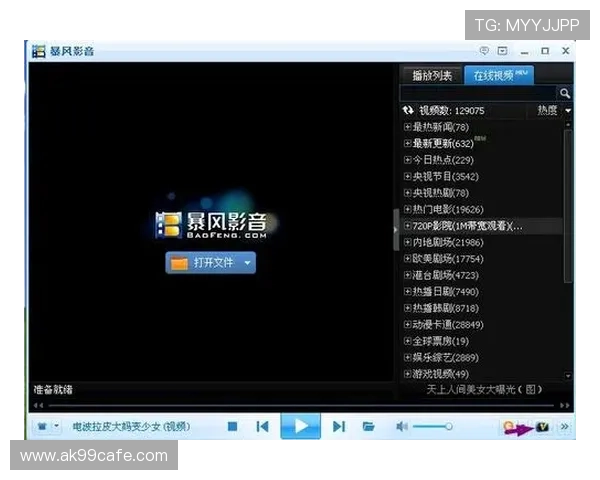Expand the 热门电影(19626) category
The image size is (600, 480).
pyautogui.click(x=408, y=209)
